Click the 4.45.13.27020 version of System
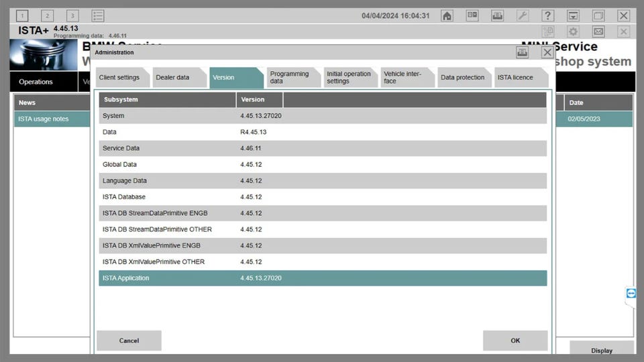Viewport: 644px width, 362px height. click(x=261, y=116)
